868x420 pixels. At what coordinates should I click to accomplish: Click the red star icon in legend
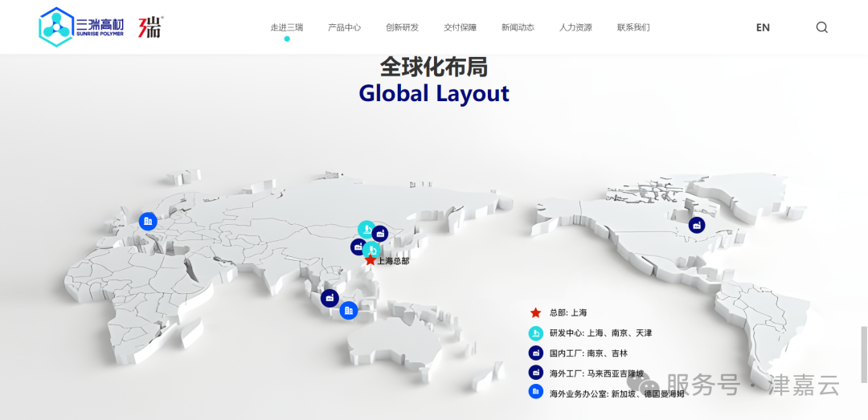(535, 312)
